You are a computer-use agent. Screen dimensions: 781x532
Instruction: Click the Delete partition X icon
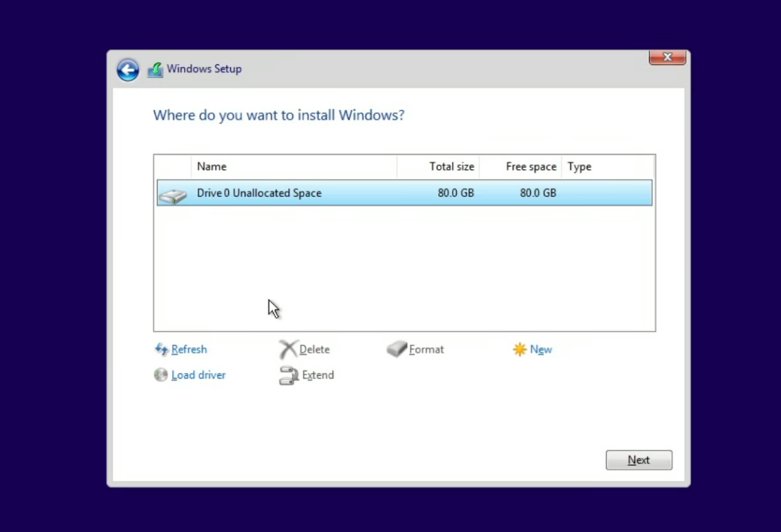click(288, 350)
